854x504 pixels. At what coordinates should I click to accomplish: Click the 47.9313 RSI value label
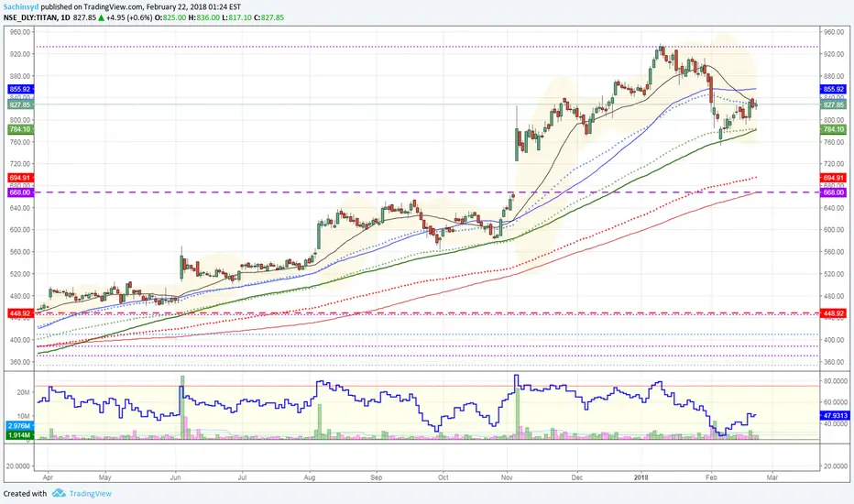(835, 415)
